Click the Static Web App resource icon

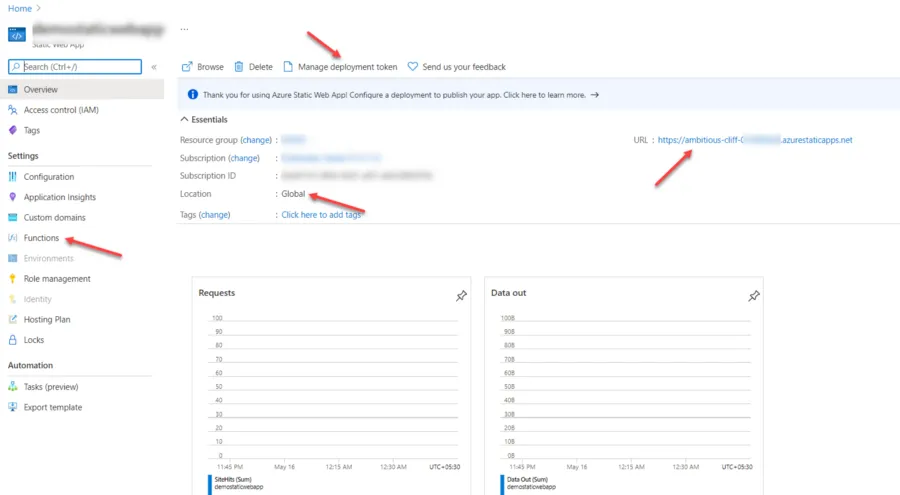click(17, 34)
